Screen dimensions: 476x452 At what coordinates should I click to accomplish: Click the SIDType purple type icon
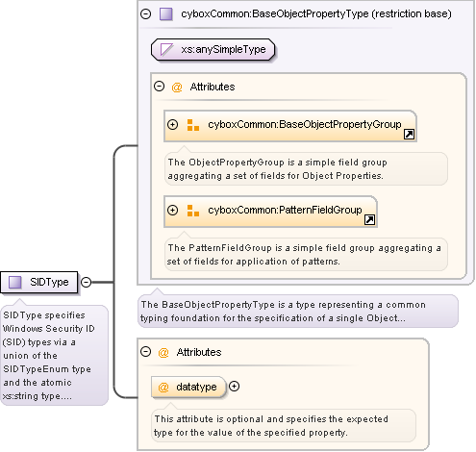coord(14,282)
